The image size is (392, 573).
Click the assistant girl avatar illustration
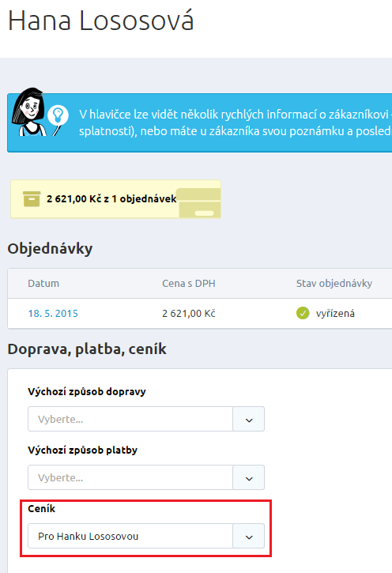pyautogui.click(x=29, y=111)
